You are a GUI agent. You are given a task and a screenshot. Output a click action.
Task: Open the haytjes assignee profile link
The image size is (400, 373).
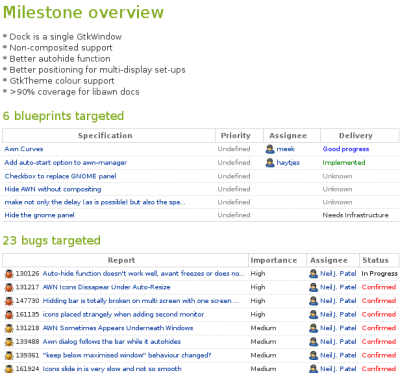pos(288,163)
